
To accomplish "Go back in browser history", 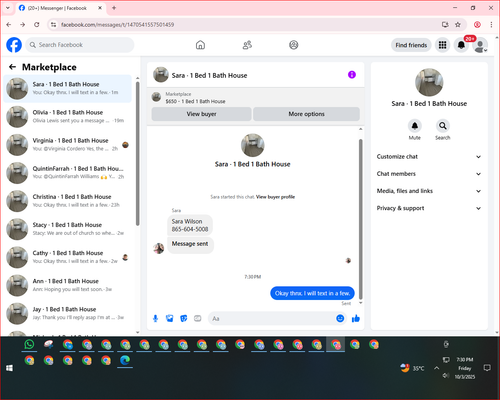I will pyautogui.click(x=9, y=25).
